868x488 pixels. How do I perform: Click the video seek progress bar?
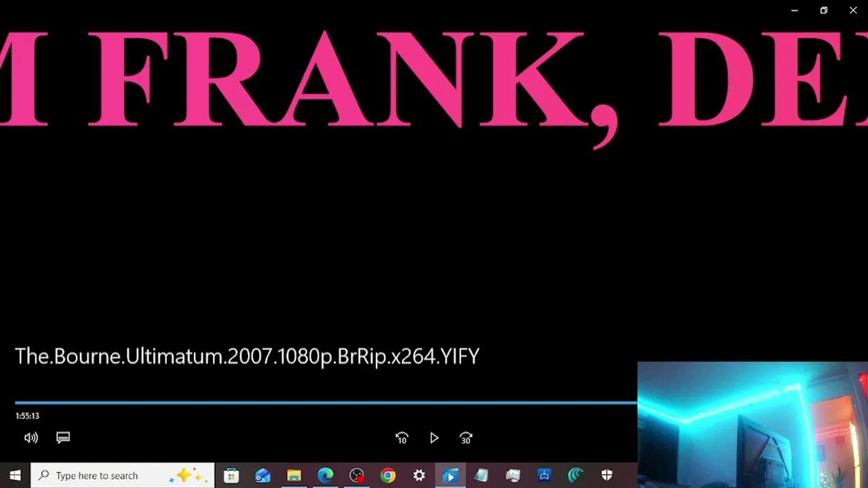coord(326,403)
